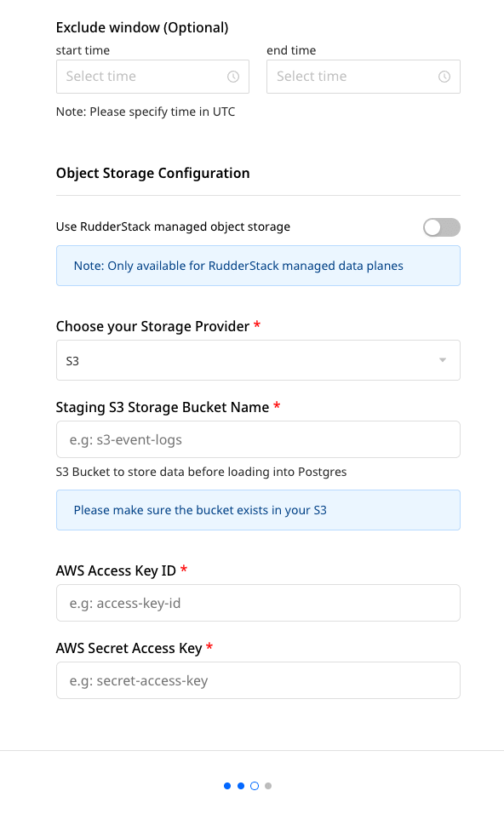Viewport: 504px width, 814px height.
Task: Click the AWS Secret Access Key field
Action: 258,680
